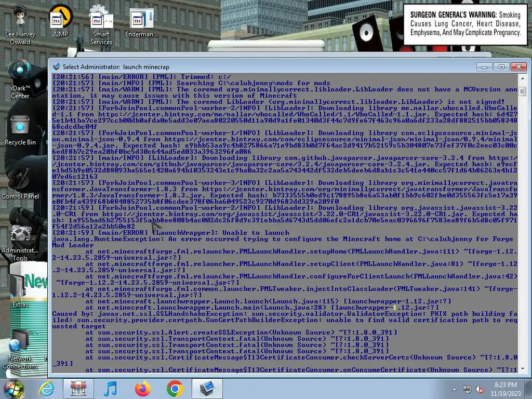
Task: Open the network status tray icon
Action: coord(467,390)
